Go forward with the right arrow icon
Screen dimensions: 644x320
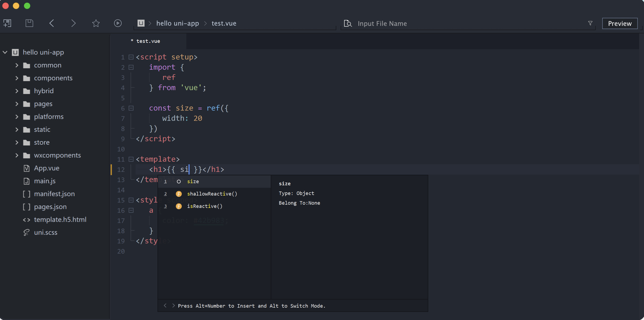pos(73,23)
